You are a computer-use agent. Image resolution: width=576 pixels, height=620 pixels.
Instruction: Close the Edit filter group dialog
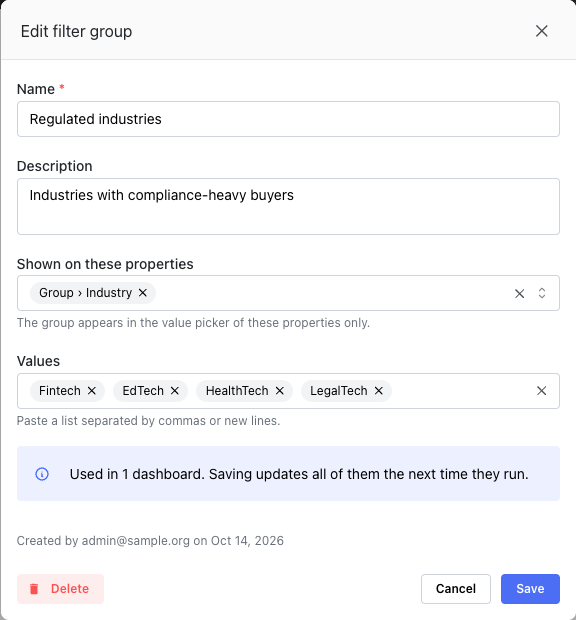click(x=542, y=31)
